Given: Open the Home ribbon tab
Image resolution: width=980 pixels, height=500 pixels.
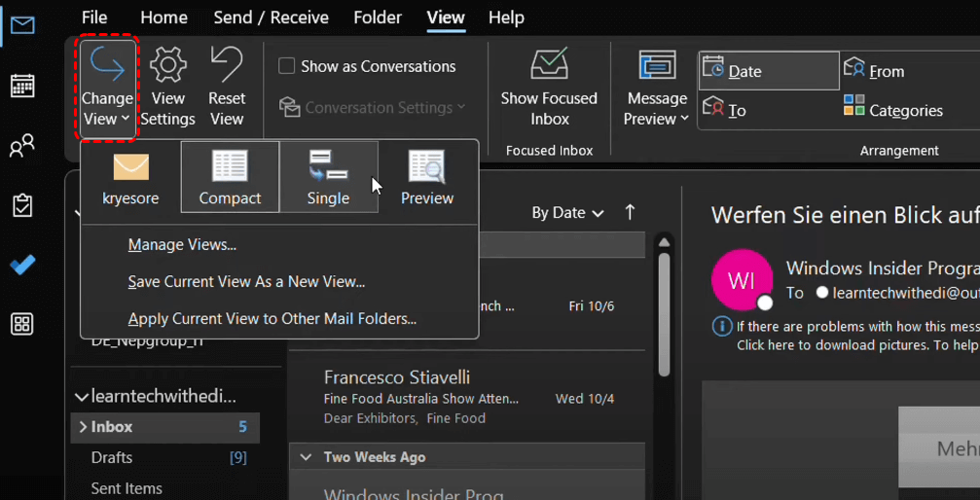Looking at the screenshot, I should click(163, 18).
